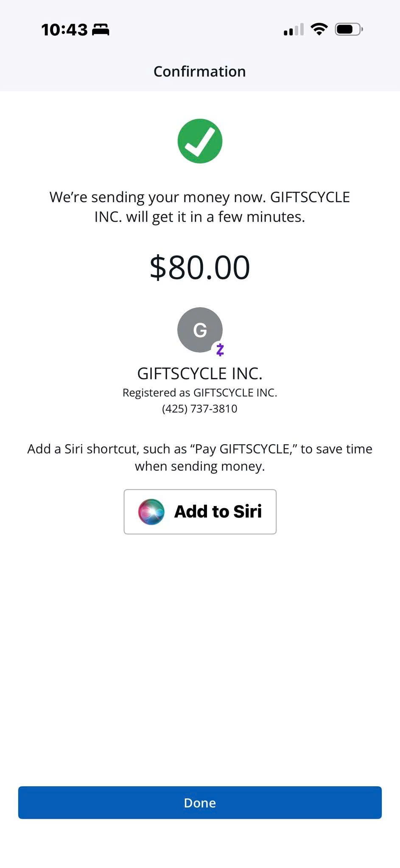The image size is (400, 868).
Task: Tap the Registered as GIFTSCYCLE INC. line
Action: coord(200,392)
